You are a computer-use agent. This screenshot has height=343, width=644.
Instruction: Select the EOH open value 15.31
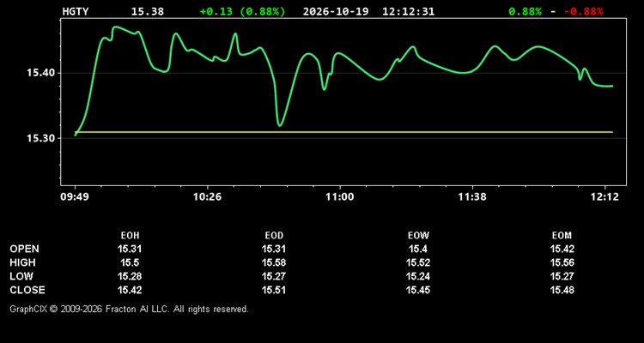(x=130, y=249)
